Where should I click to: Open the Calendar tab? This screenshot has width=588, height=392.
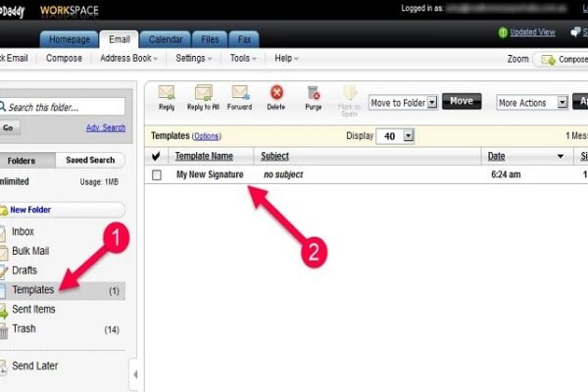pyautogui.click(x=166, y=39)
